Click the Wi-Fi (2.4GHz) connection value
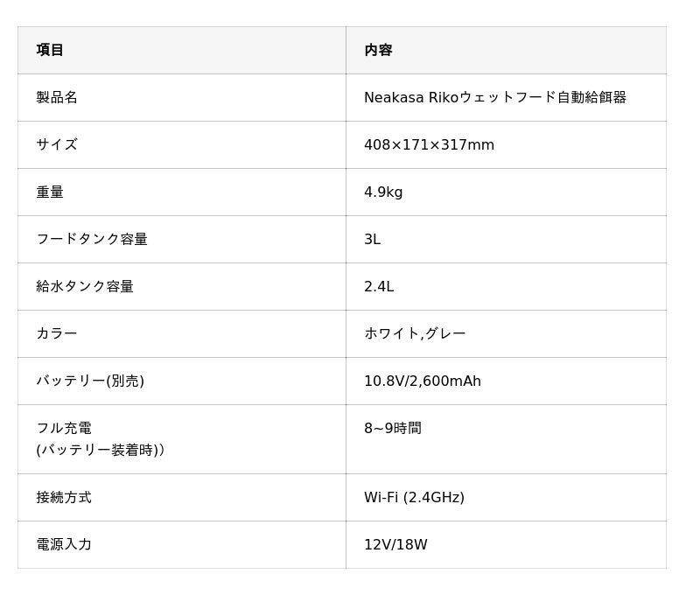 (x=414, y=497)
